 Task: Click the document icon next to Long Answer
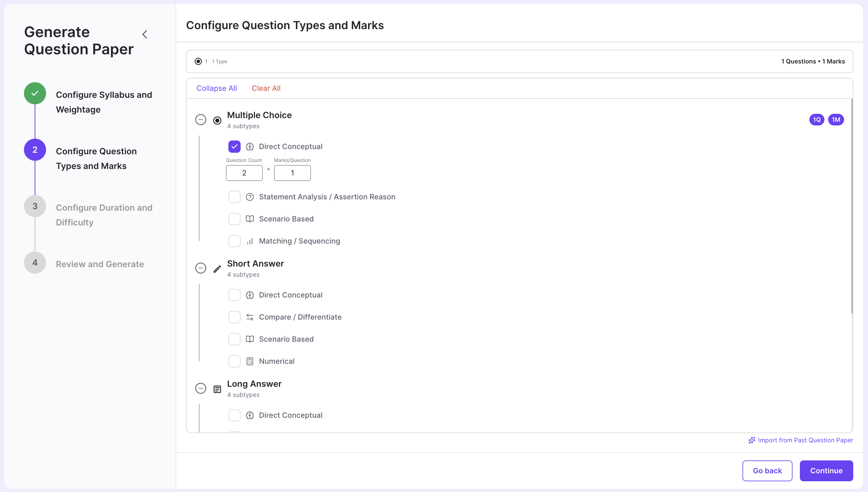coord(217,389)
